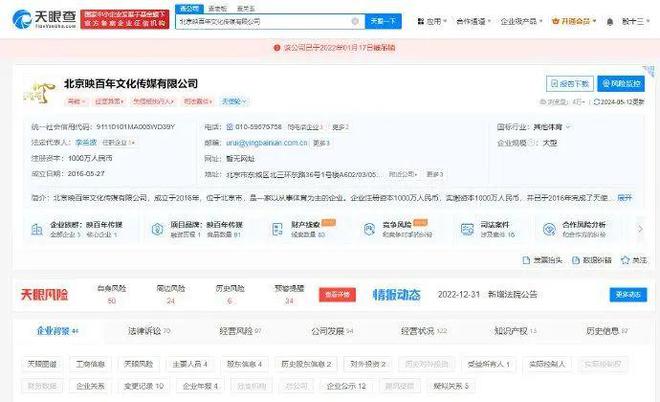660x402 pixels.
Task: Click the phone icon beside 010 number
Action: pos(229,127)
